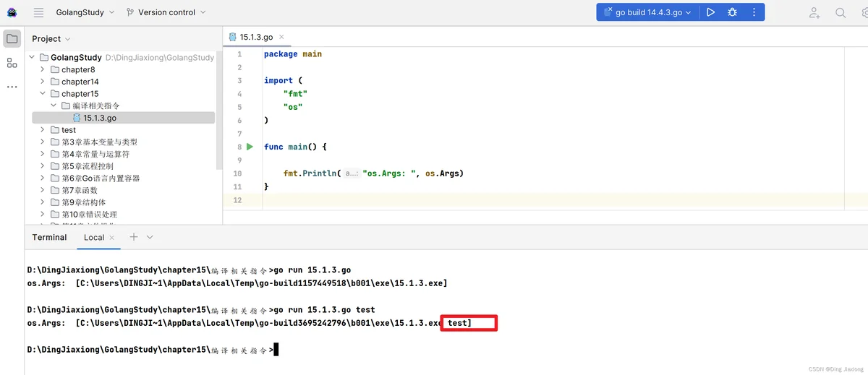Select file 15.1.3.go in project tree
The height and width of the screenshot is (375, 868).
tap(123, 118)
